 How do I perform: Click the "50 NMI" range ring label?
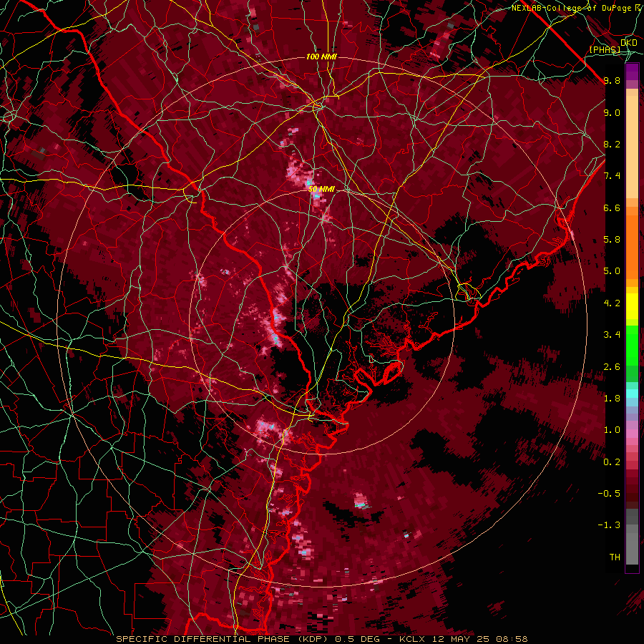321,190
